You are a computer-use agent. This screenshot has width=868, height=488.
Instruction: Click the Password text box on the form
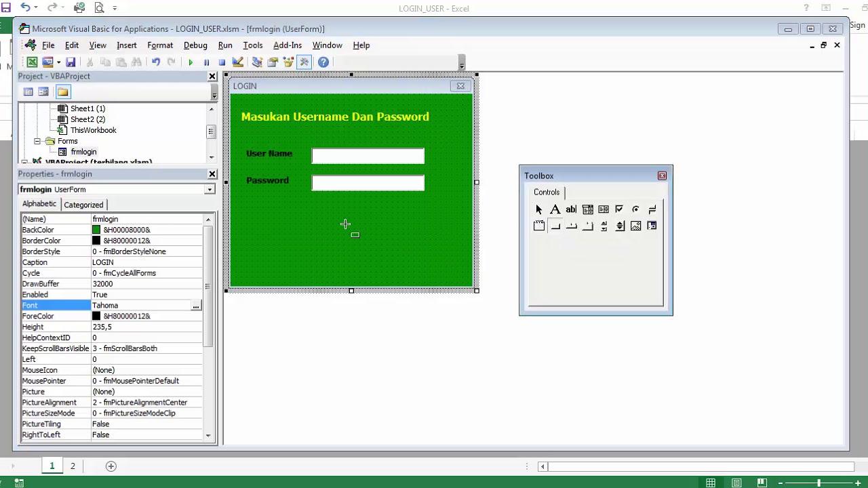pos(368,183)
